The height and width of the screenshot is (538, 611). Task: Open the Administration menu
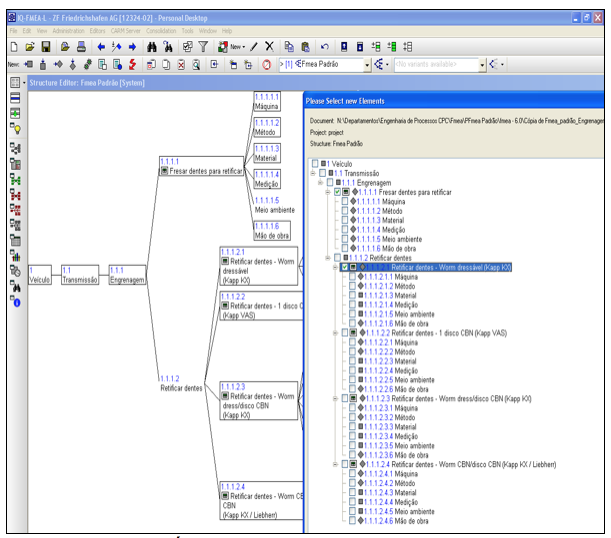[68, 31]
